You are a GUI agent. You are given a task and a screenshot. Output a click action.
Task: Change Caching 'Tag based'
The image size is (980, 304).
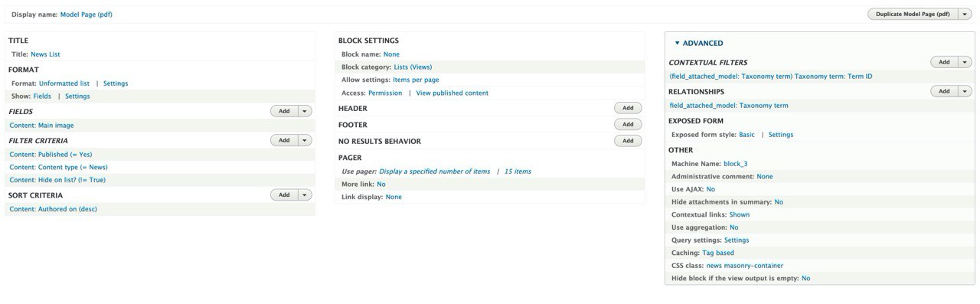718,253
